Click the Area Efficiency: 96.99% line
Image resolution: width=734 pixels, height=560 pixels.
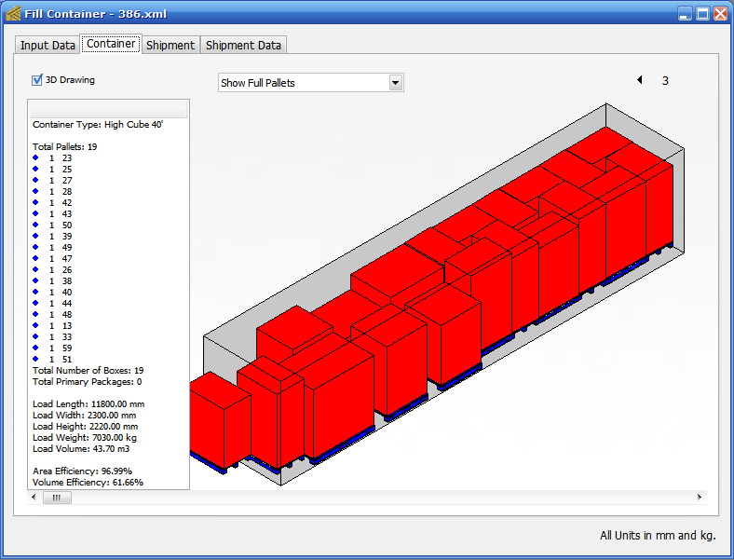(x=82, y=471)
